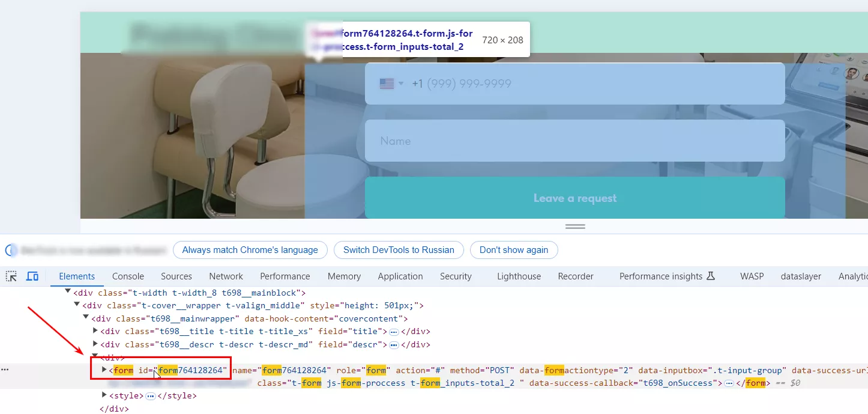Click Always match Chrome's language button

click(x=250, y=250)
